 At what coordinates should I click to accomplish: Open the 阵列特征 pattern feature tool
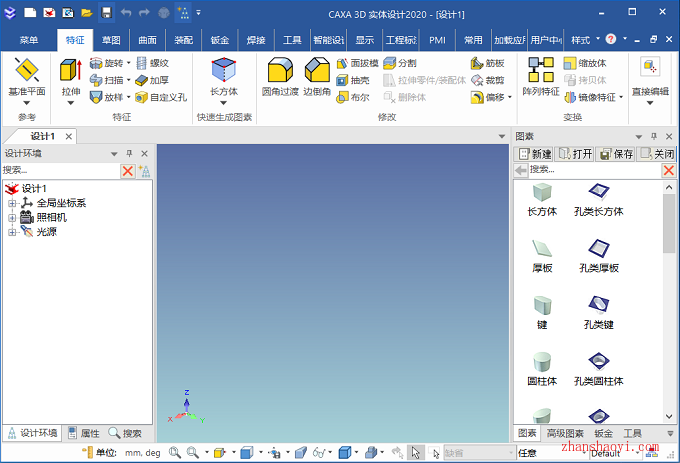click(x=541, y=76)
